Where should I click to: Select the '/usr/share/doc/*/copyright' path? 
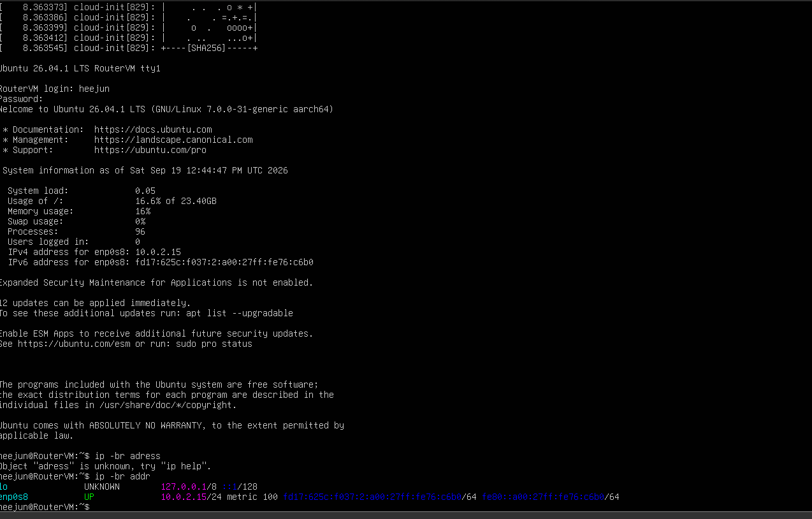[168, 405]
